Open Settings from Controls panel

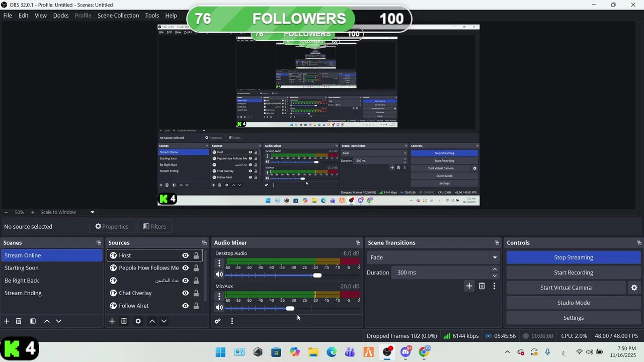(573, 318)
